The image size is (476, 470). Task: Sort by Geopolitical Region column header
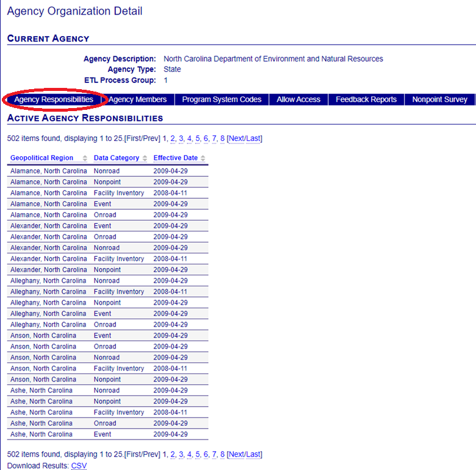click(x=41, y=158)
